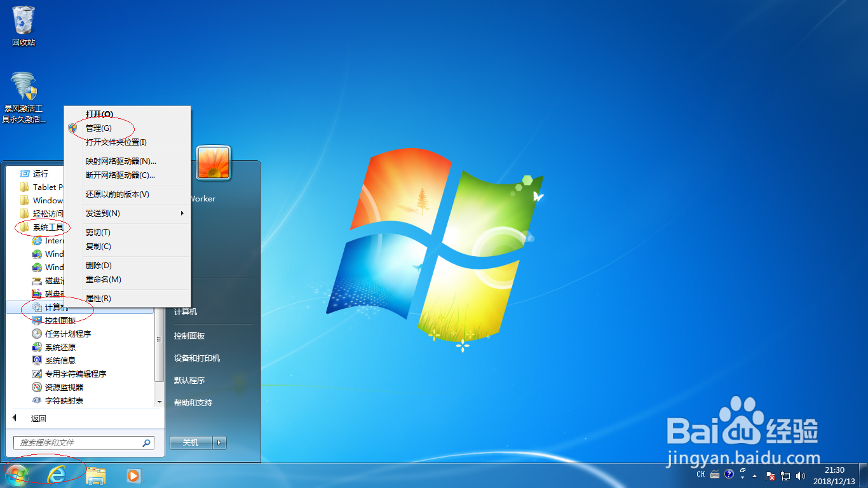
Task: Choose 属性(R) Properties in context menu
Action: (x=128, y=298)
